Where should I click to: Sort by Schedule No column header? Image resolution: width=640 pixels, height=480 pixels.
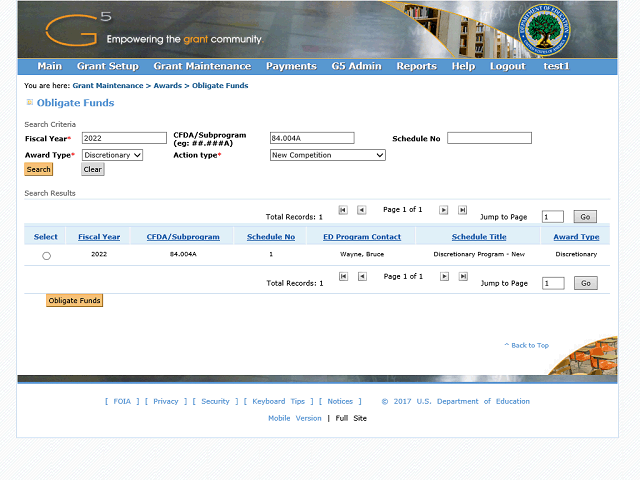pos(271,237)
